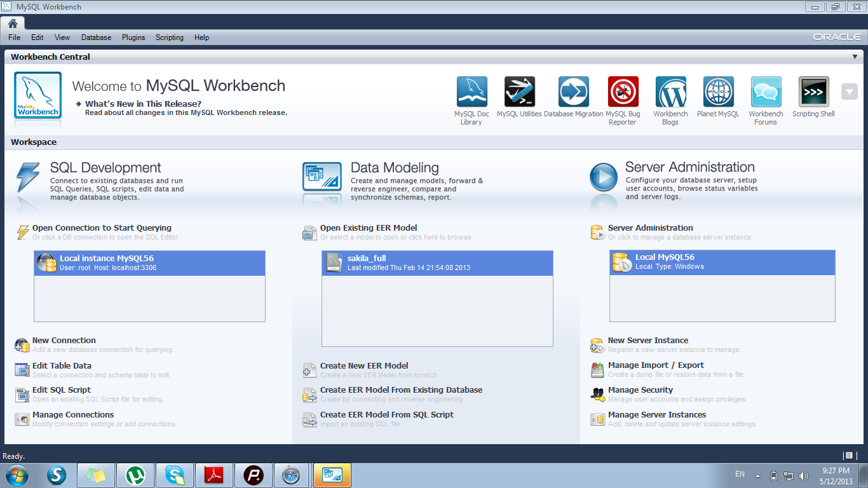Open Manage Security
This screenshot has height=488, width=868.
click(640, 390)
